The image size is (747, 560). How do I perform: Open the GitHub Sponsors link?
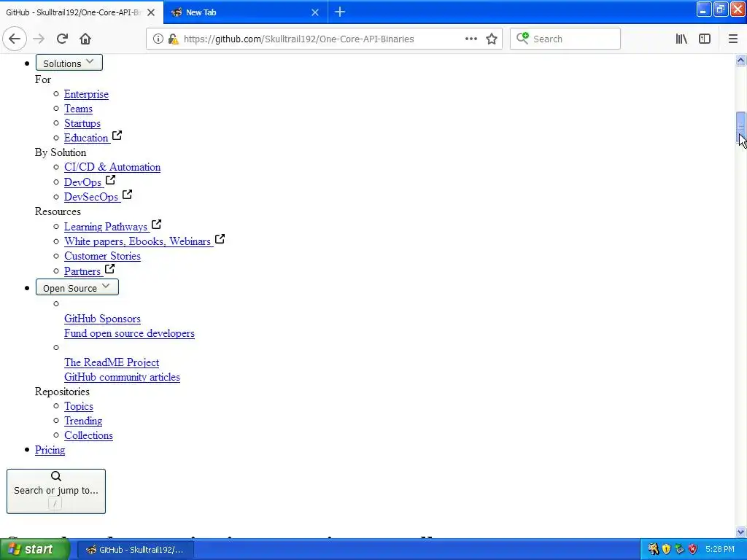point(102,319)
